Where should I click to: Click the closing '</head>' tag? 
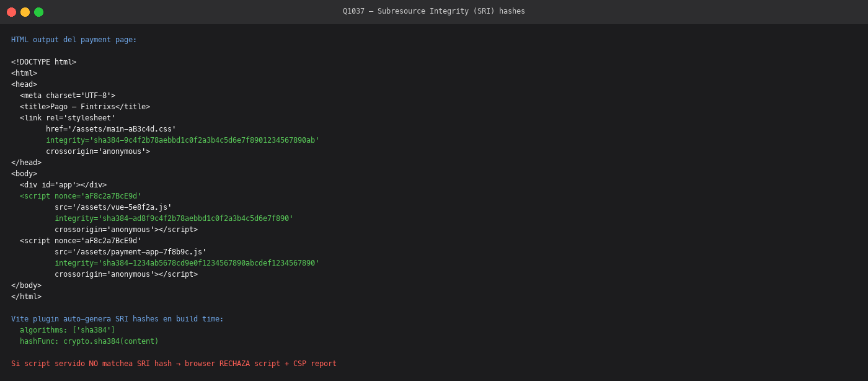point(26,163)
